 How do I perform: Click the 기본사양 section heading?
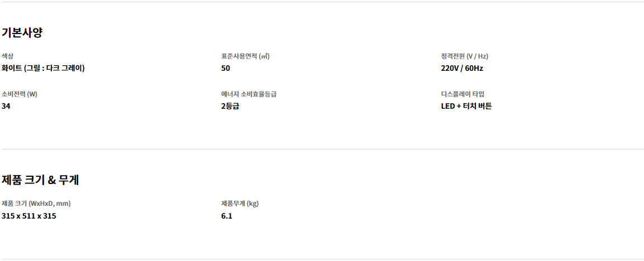pos(22,33)
